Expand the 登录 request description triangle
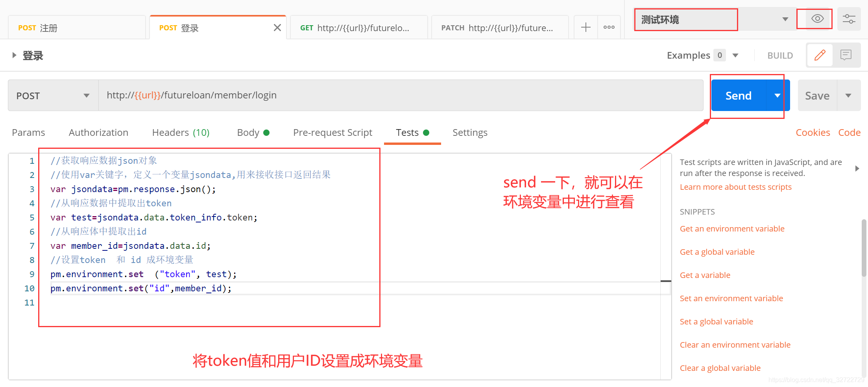 tap(14, 55)
